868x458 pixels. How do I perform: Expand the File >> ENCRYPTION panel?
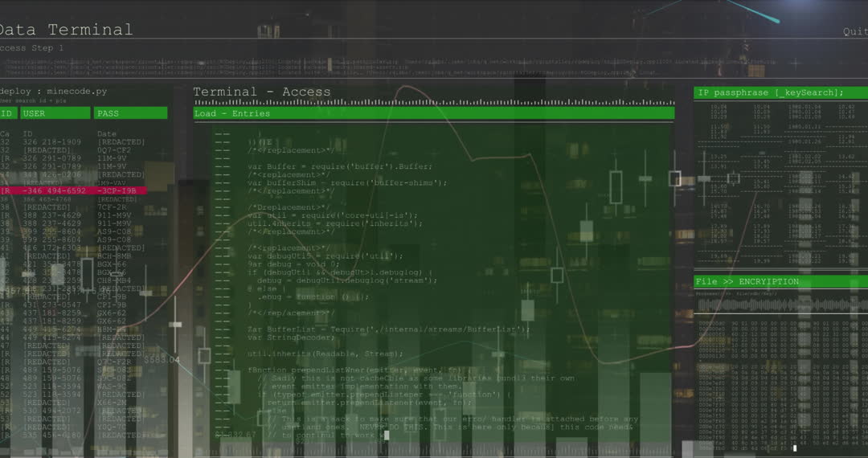coord(780,282)
